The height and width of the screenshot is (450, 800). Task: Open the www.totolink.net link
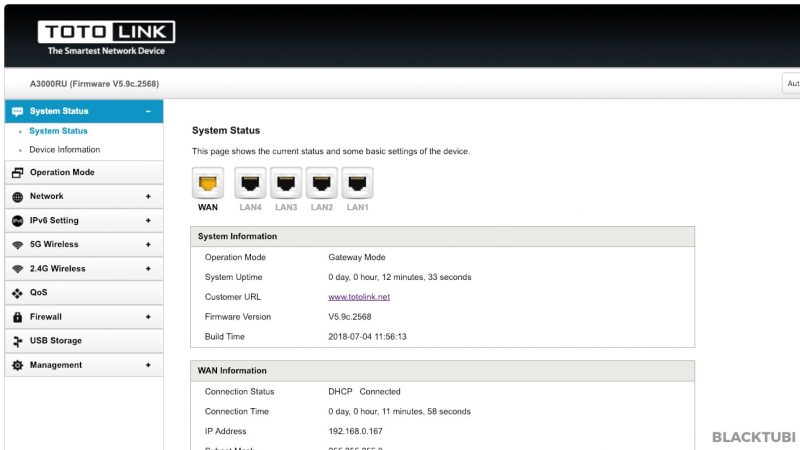point(359,297)
